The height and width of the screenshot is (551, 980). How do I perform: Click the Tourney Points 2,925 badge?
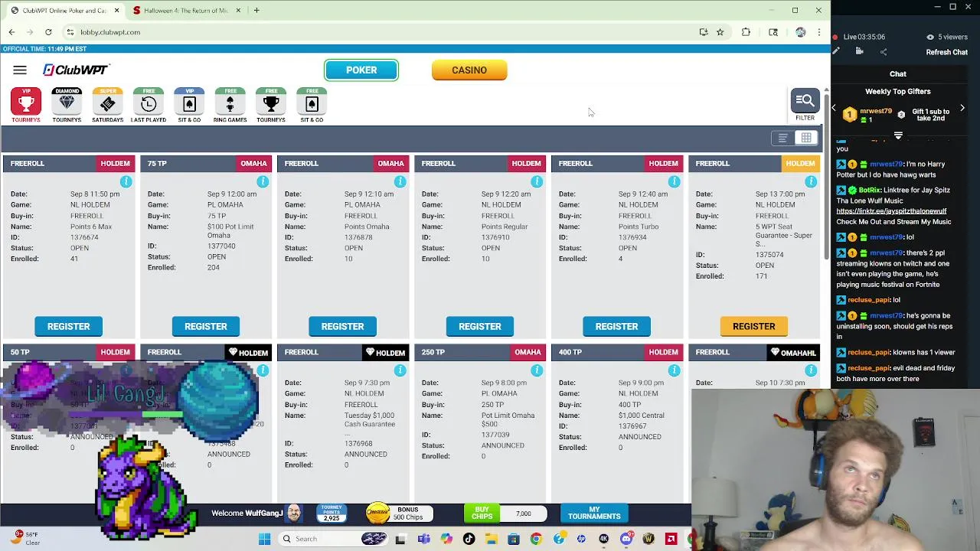click(332, 514)
